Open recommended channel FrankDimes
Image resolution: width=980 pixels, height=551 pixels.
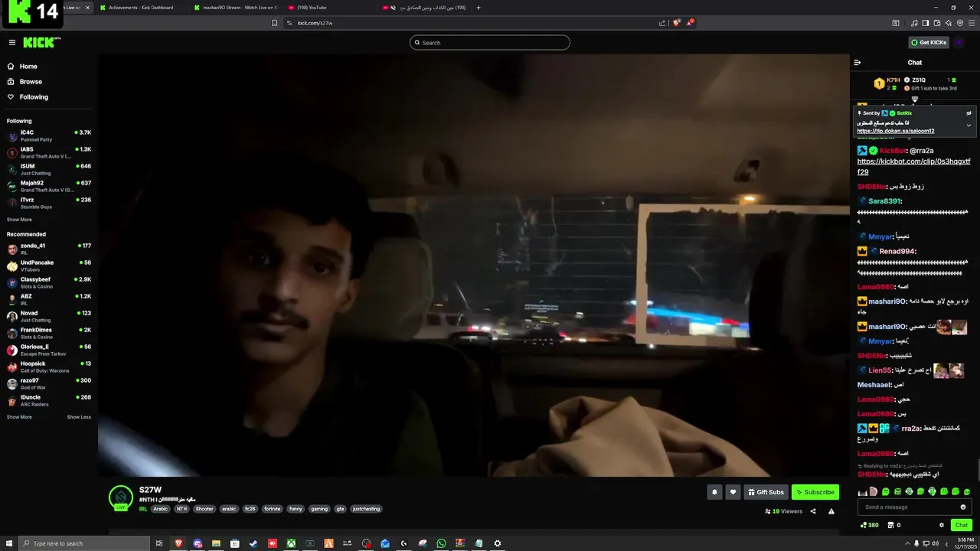[49, 333]
